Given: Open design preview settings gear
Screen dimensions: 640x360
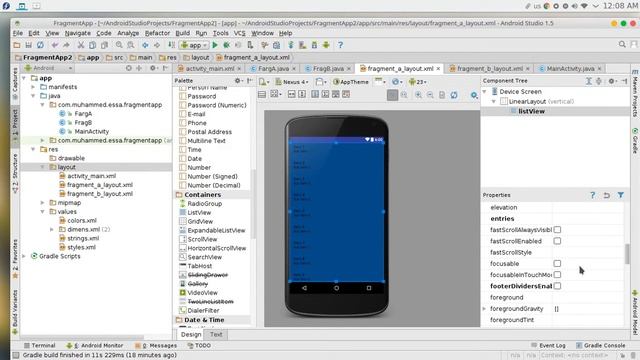Looking at the screenshot, I should [x=474, y=95].
